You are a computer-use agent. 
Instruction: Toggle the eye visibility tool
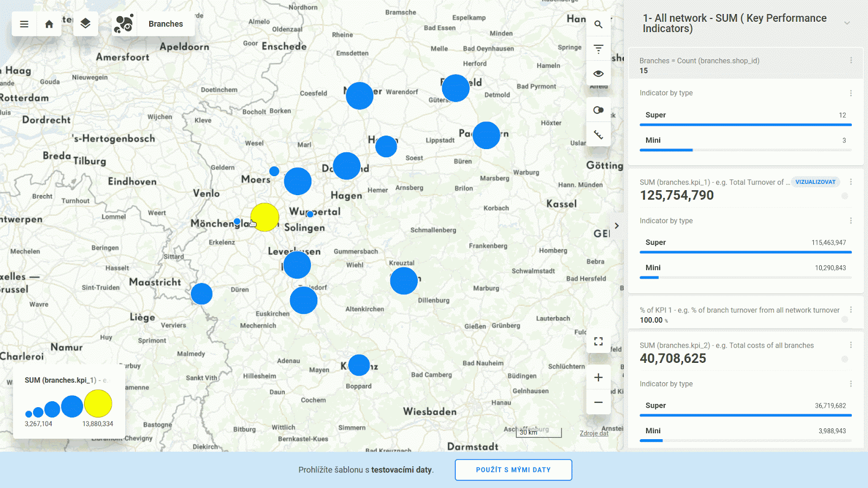[598, 74]
